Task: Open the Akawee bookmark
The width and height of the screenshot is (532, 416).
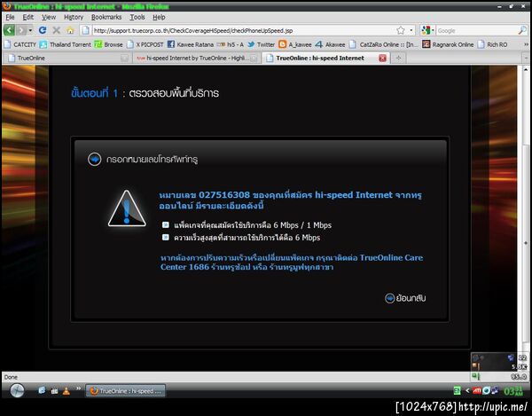Action: click(330, 44)
